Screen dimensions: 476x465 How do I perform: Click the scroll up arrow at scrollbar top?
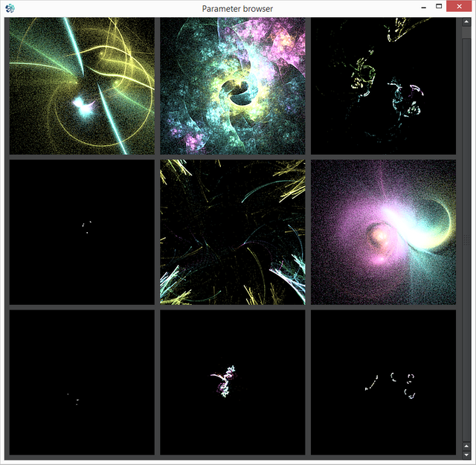tap(466, 22)
